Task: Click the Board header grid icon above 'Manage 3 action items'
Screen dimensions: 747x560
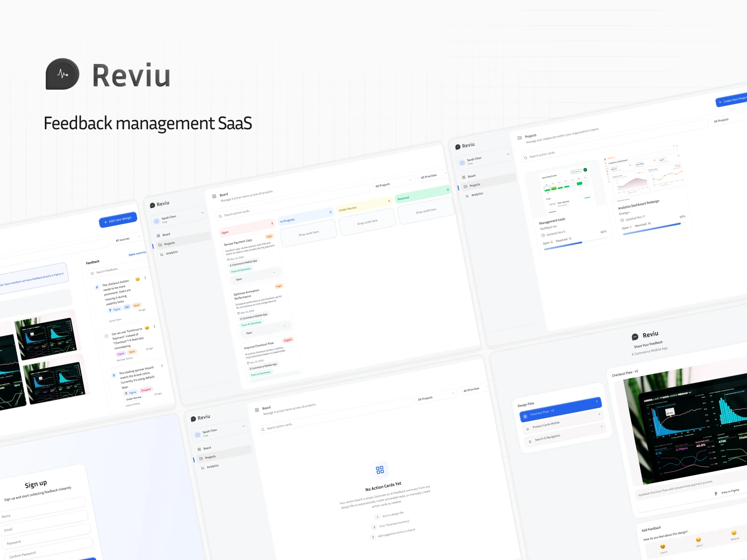Action: point(214,196)
